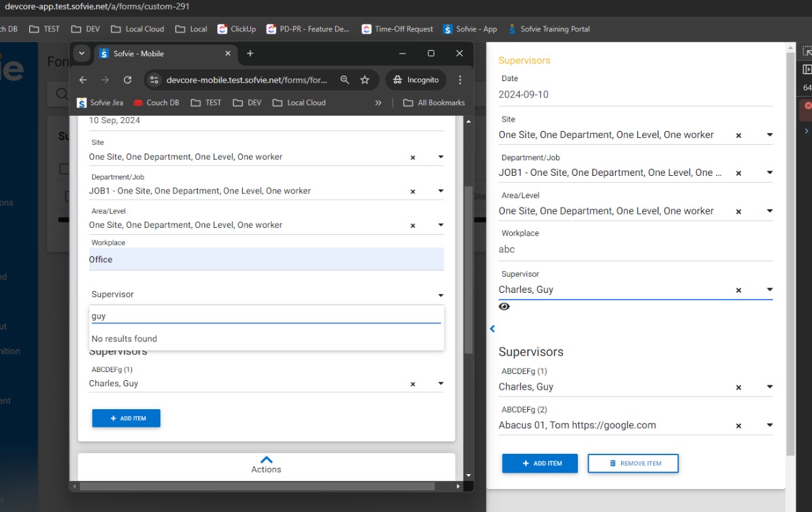The height and width of the screenshot is (512, 812).
Task: Click REMOVE ITEM button in right panel
Action: pos(633,463)
